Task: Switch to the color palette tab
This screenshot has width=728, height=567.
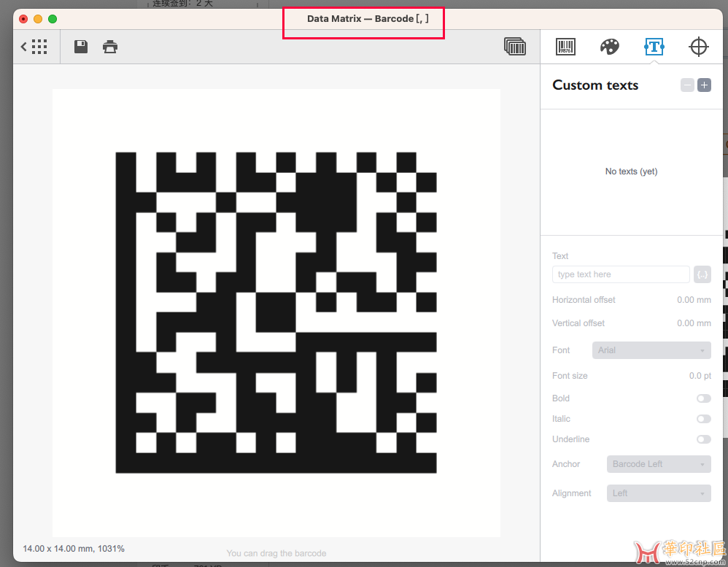Action: point(610,47)
